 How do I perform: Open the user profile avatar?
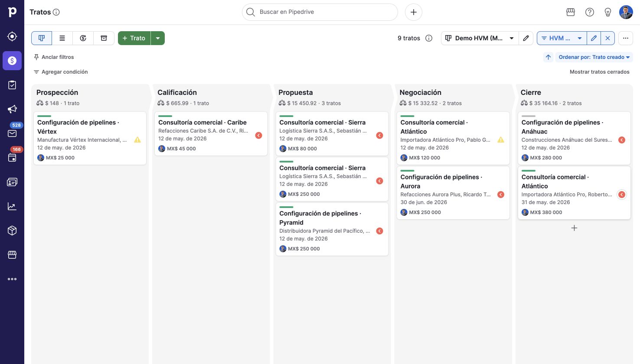(626, 12)
